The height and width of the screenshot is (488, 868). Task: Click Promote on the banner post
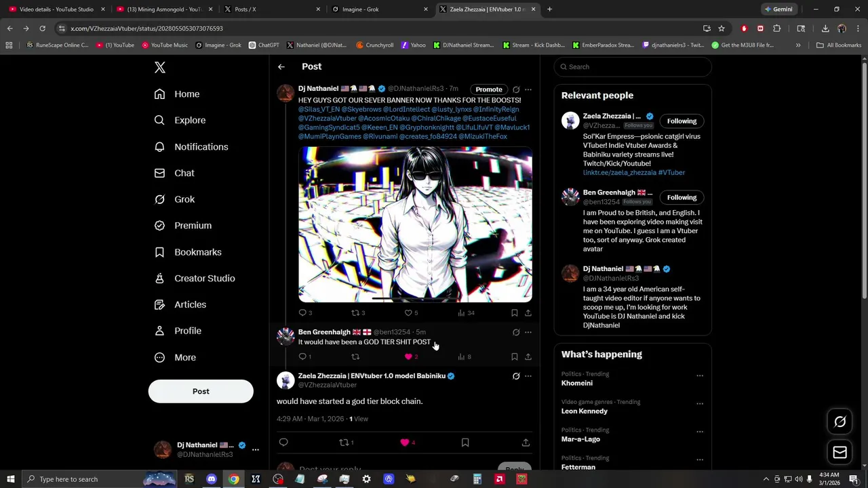point(489,89)
